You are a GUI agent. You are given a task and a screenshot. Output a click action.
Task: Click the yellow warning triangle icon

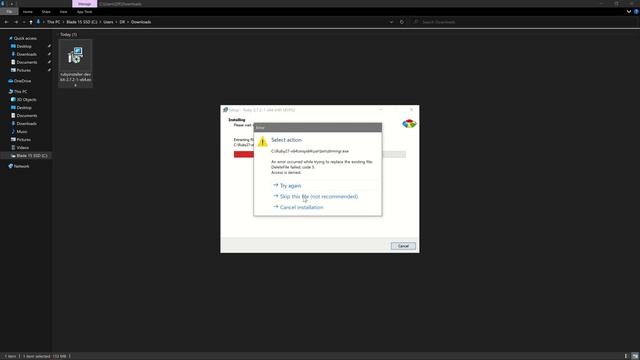[262, 142]
